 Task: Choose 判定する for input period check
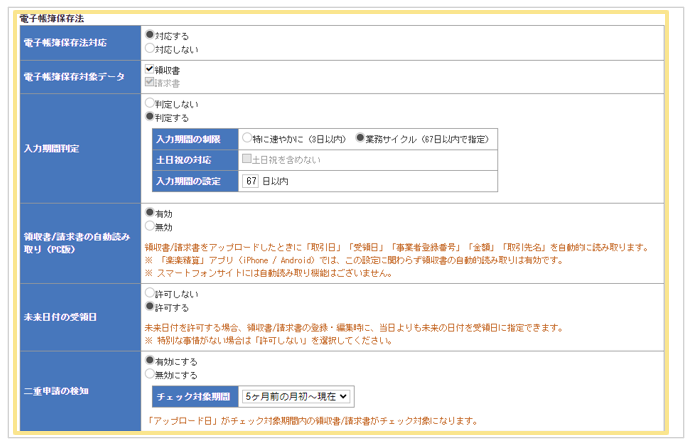click(x=150, y=116)
